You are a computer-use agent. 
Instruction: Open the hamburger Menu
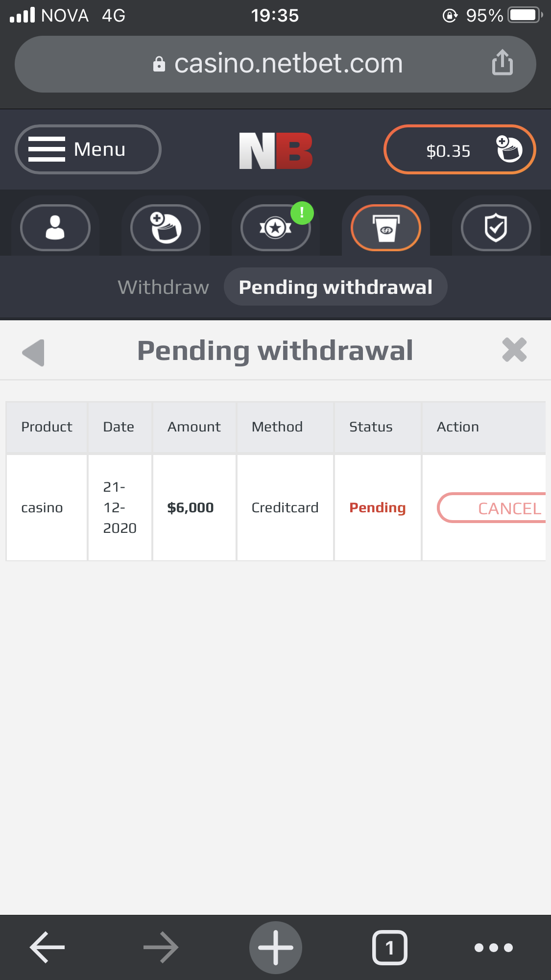tap(88, 149)
